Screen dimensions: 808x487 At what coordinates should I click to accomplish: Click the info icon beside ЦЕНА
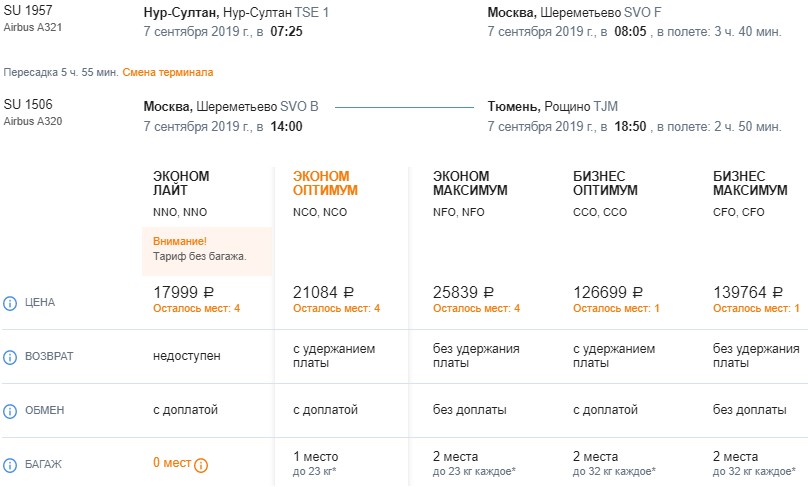pyautogui.click(x=10, y=302)
